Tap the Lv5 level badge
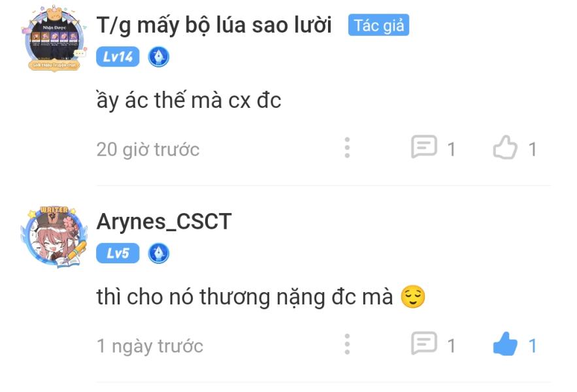Screen dimensions: 577x392 point(118,253)
